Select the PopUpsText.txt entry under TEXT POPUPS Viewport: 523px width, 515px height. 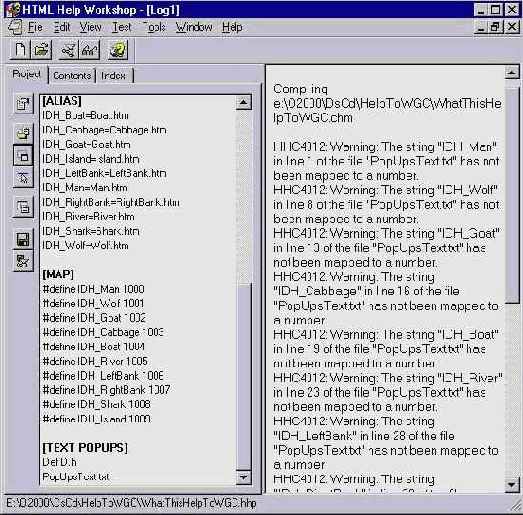[76, 477]
